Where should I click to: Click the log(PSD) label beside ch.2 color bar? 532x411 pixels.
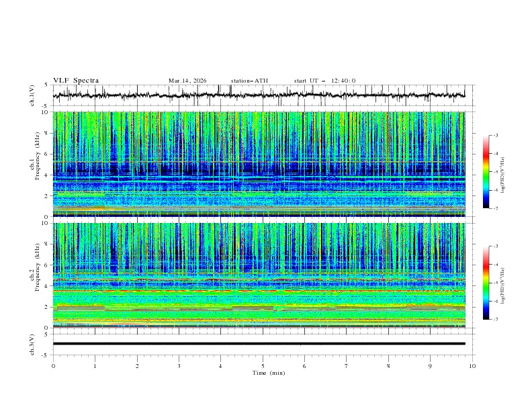503,285
